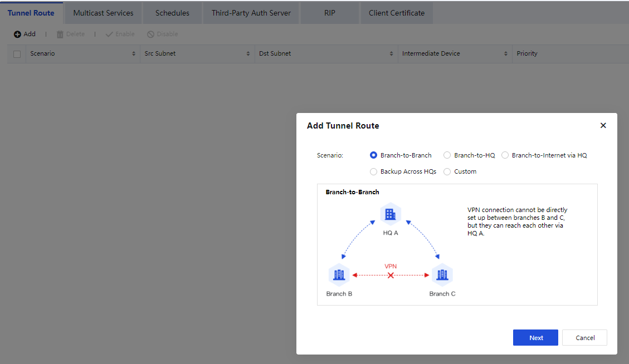This screenshot has height=364, width=629.
Task: Click the Disable circle-slash icon
Action: click(150, 35)
